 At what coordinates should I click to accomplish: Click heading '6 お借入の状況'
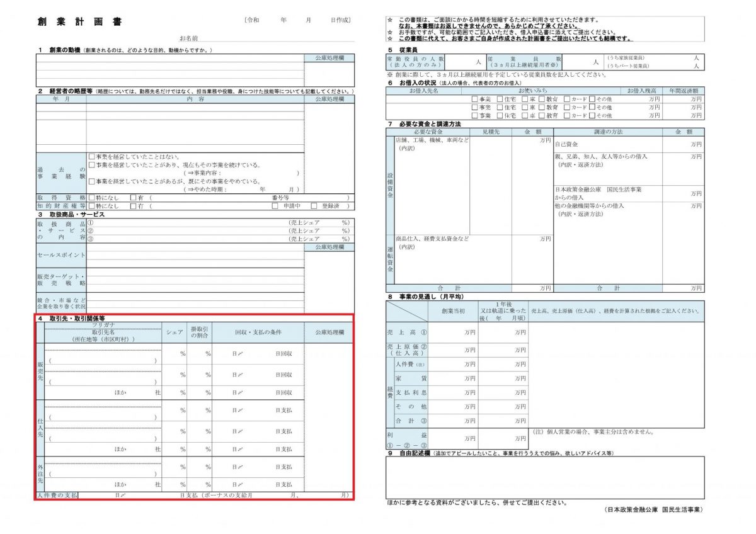tap(413, 82)
